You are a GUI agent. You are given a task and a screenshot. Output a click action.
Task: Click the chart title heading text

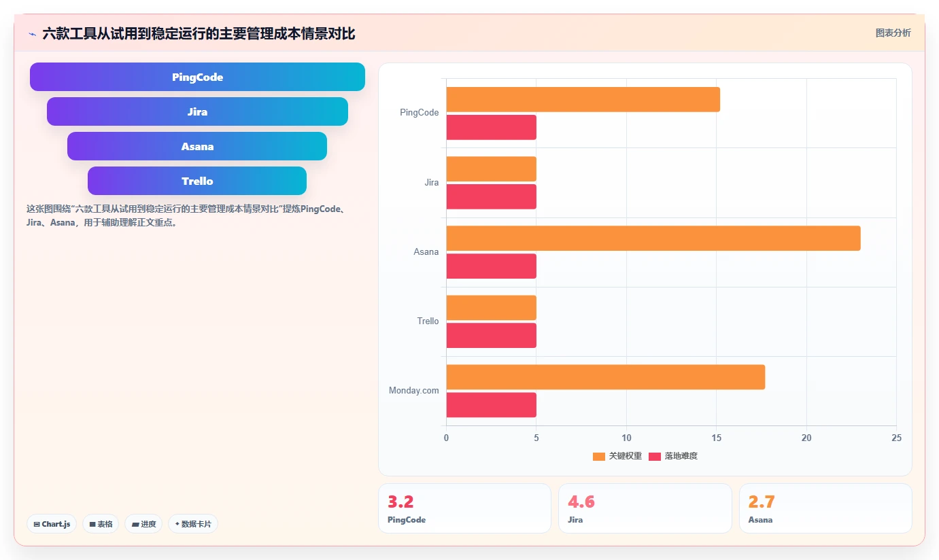199,33
